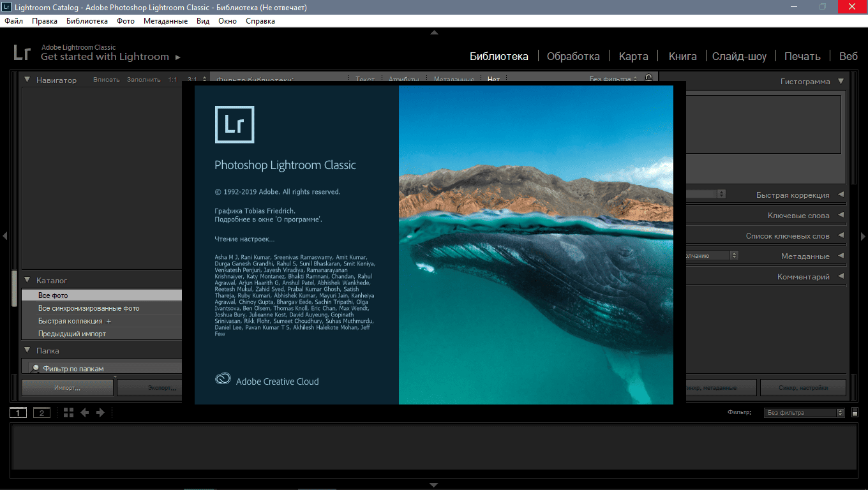Go back with the left arrow in filmstrip toolbar
The image size is (868, 490).
click(85, 413)
